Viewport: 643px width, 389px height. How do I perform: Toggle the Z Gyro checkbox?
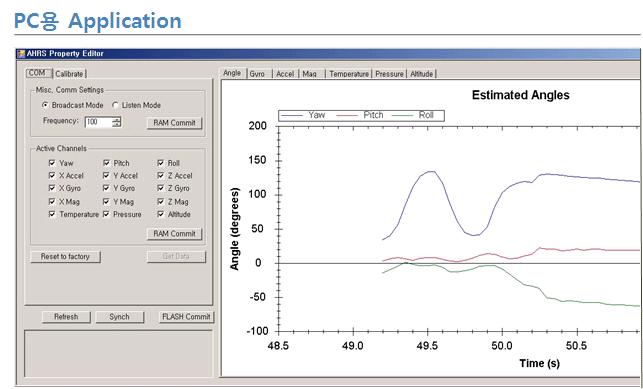[x=160, y=188]
